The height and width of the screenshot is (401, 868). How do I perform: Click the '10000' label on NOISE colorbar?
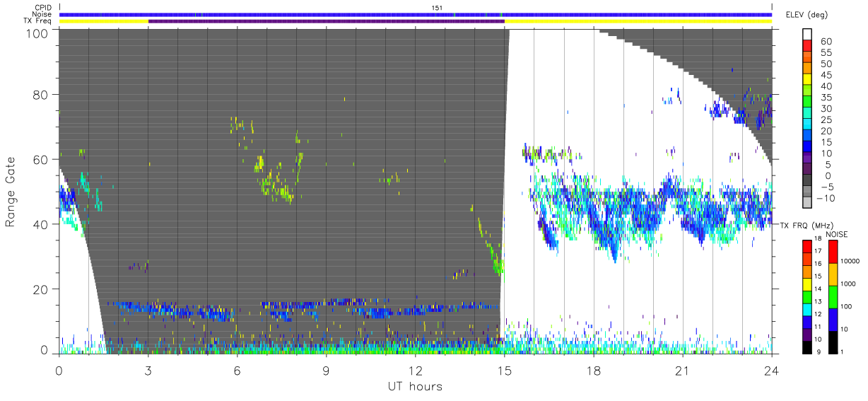pyautogui.click(x=850, y=262)
